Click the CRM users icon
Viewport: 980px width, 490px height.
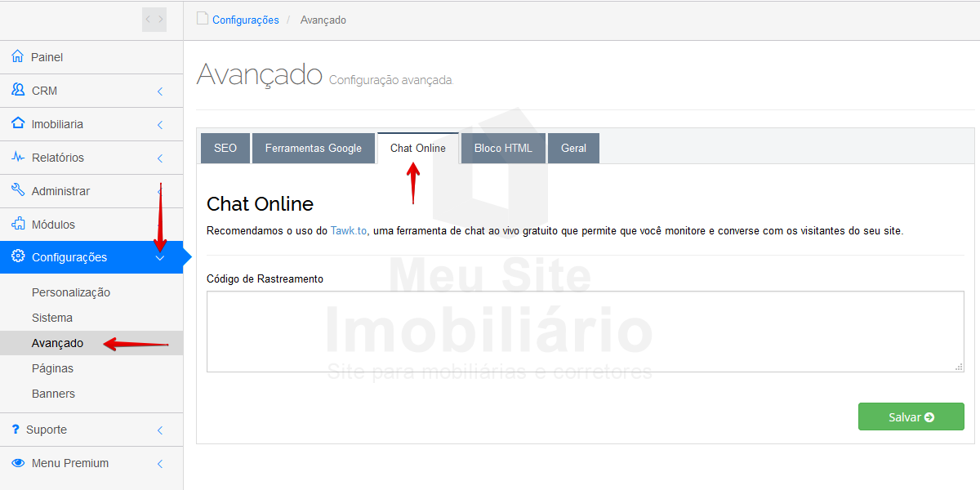click(18, 91)
